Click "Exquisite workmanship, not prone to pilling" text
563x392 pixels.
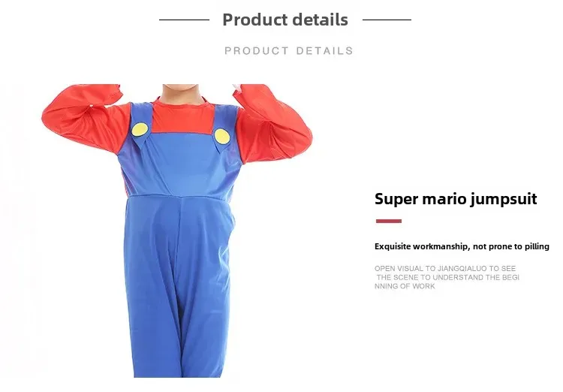tap(462, 246)
